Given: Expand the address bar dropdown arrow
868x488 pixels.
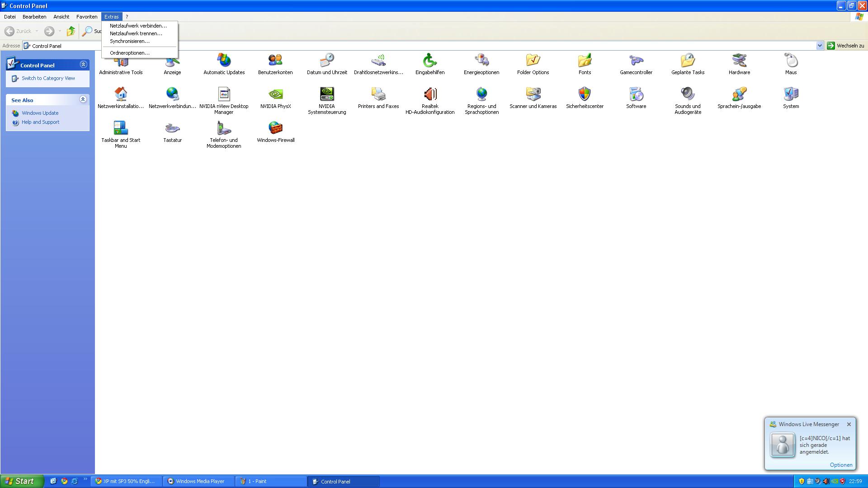Looking at the screenshot, I should pyautogui.click(x=820, y=46).
